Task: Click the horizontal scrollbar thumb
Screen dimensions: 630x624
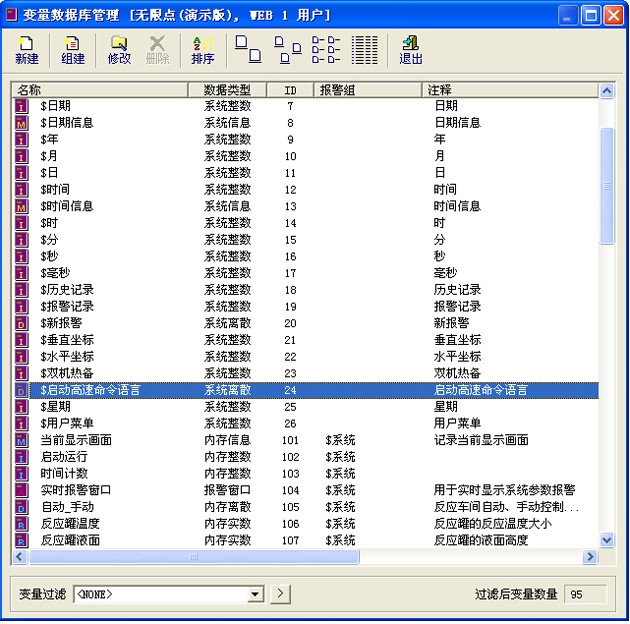Action: click(x=194, y=556)
